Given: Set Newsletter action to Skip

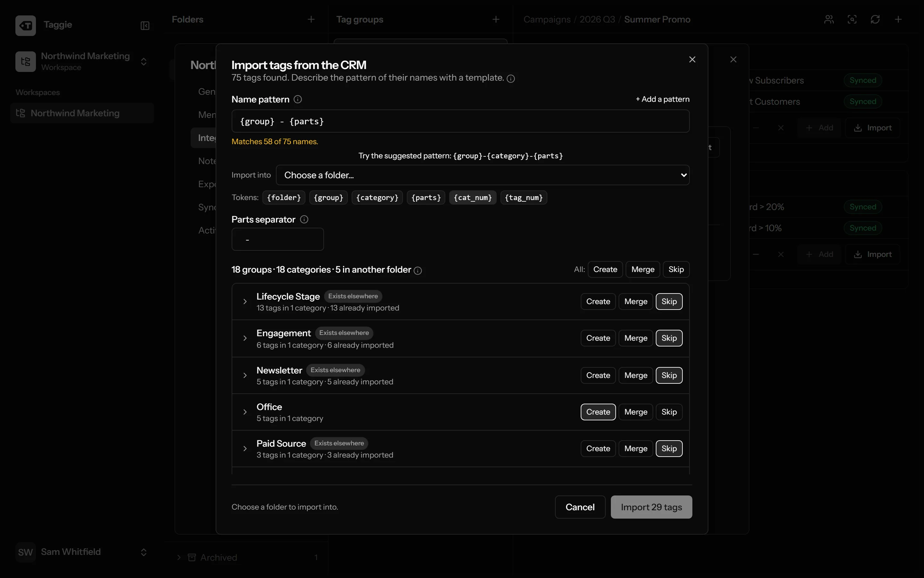Looking at the screenshot, I should (x=669, y=375).
